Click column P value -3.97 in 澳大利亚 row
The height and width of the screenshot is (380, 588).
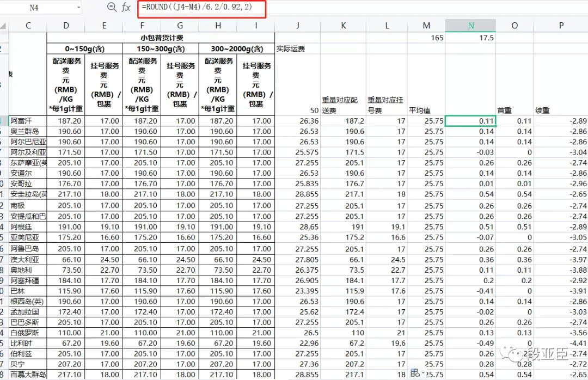click(x=561, y=260)
